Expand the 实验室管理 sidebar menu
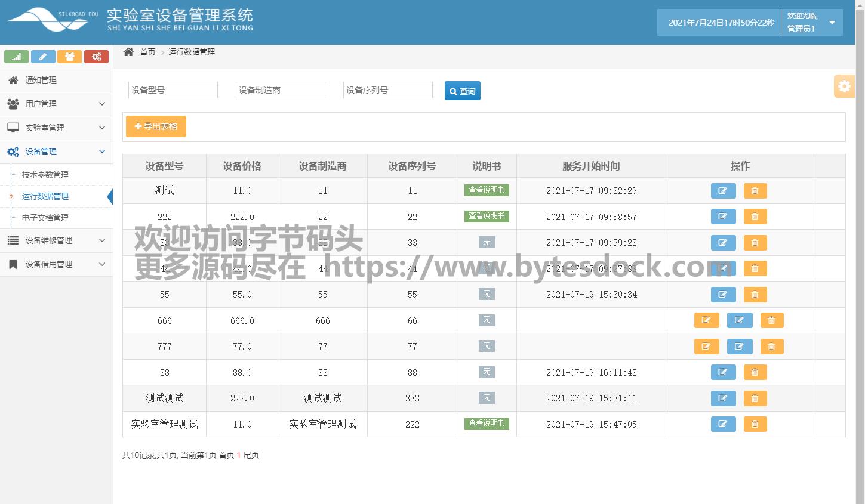Image resolution: width=865 pixels, height=504 pixels. coord(56,128)
